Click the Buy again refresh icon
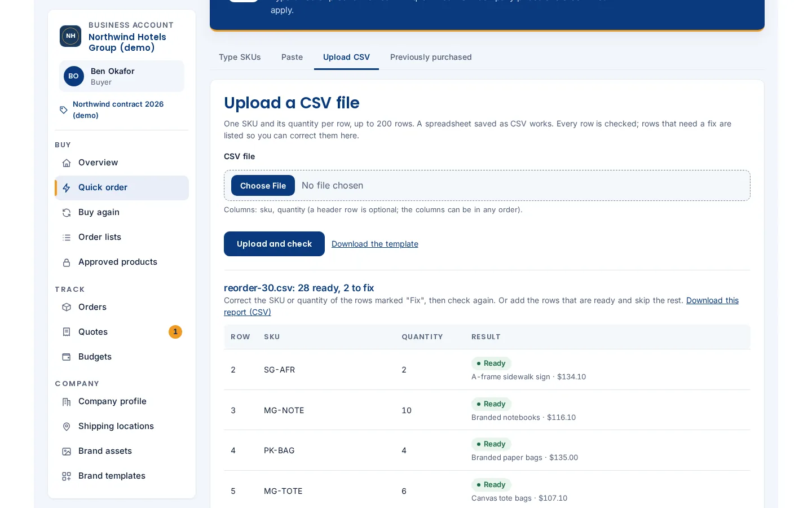This screenshot has width=812, height=508. (67, 213)
